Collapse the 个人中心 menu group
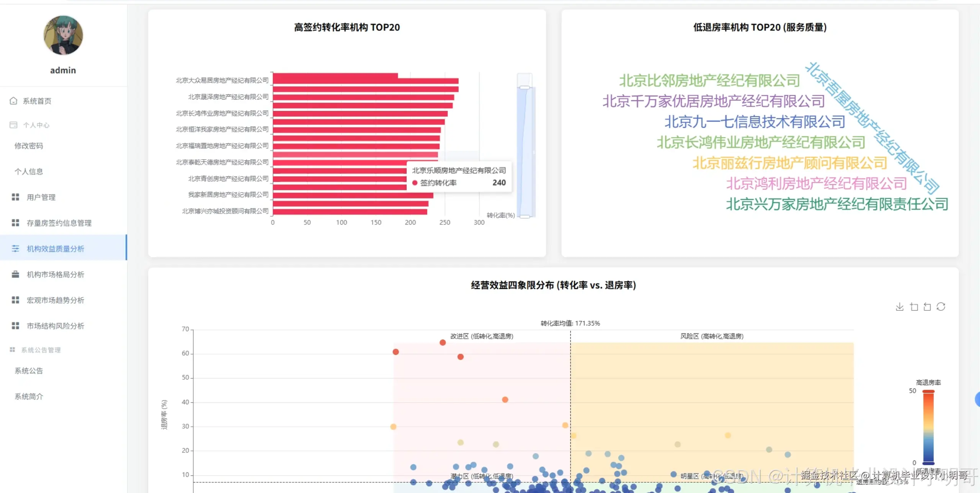The width and height of the screenshot is (980, 493). [36, 125]
